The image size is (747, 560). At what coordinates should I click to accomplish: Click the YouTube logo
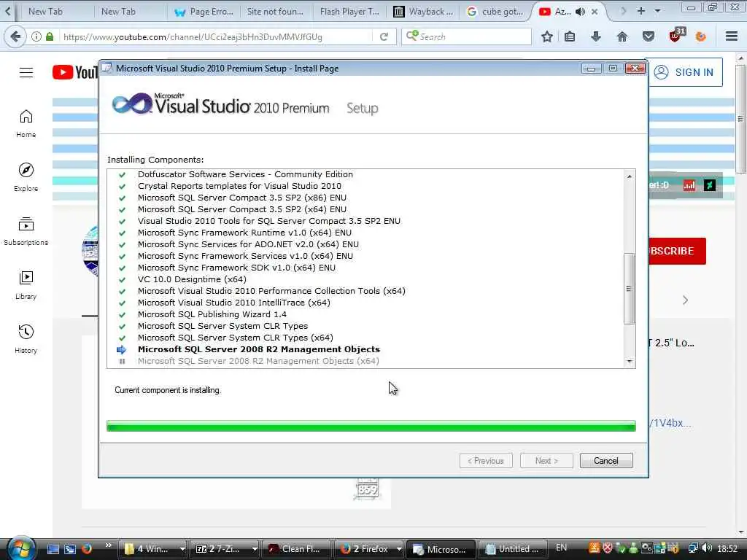pyautogui.click(x=75, y=72)
